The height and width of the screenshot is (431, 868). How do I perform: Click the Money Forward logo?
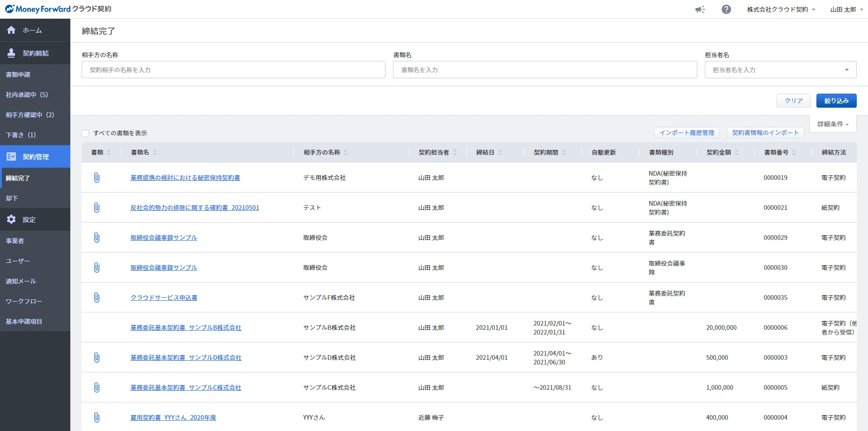[x=58, y=9]
